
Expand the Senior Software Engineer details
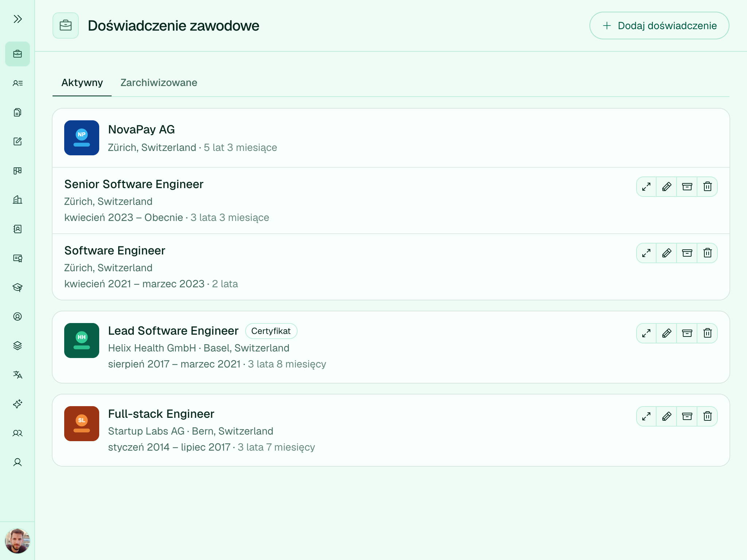[646, 187]
